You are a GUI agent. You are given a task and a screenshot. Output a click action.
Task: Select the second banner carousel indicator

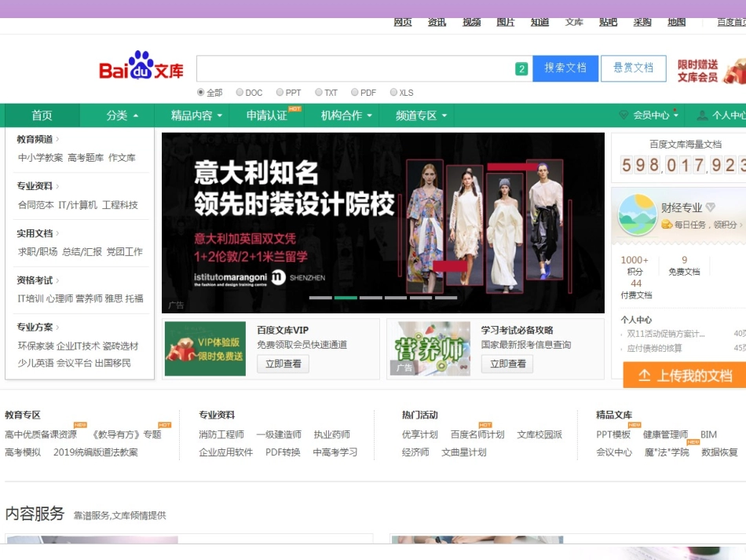346,298
